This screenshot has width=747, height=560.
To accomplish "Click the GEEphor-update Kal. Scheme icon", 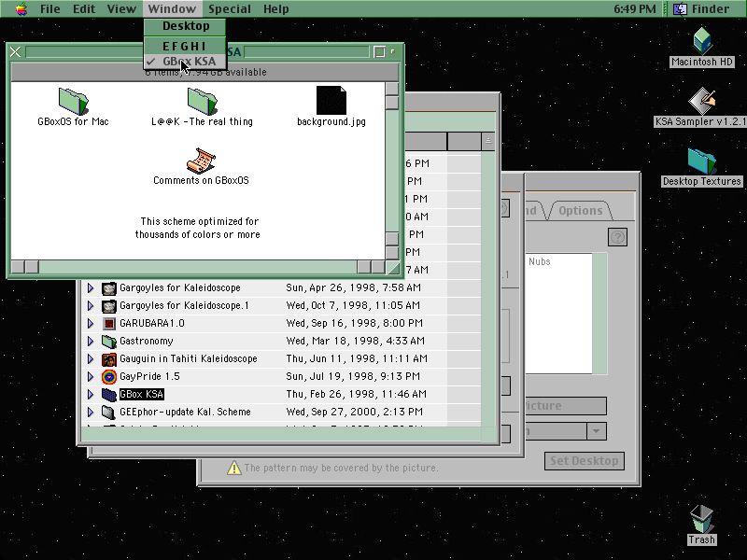I will point(109,413).
